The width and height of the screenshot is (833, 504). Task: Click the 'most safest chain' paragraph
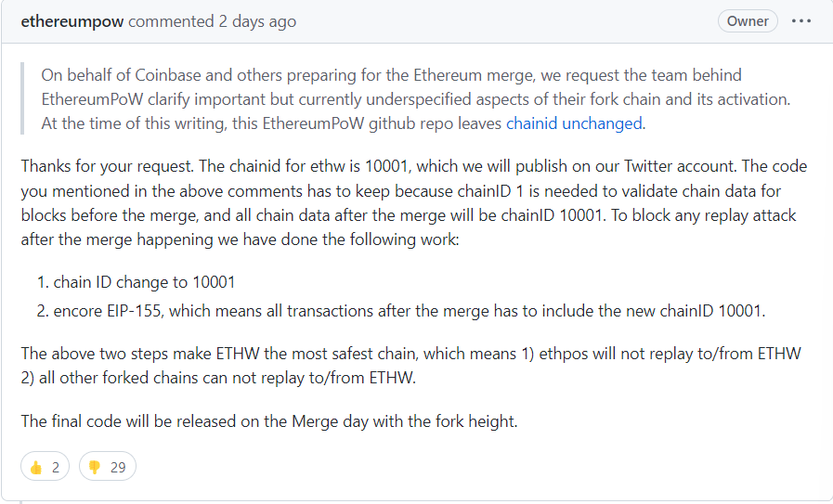410,366
